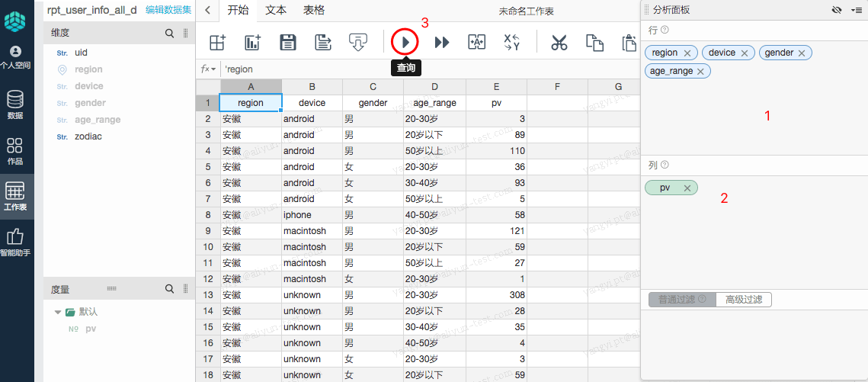Click pv value 308 cell
868x382 pixels.
[x=497, y=295]
